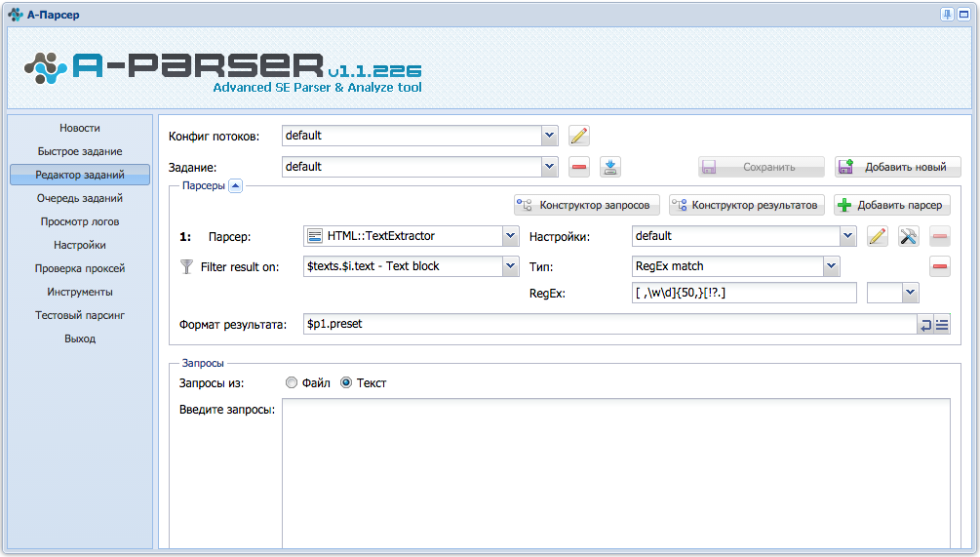Viewport: 980px width, 557px height.
Task: Open Проверка проксей
Action: coord(80,268)
